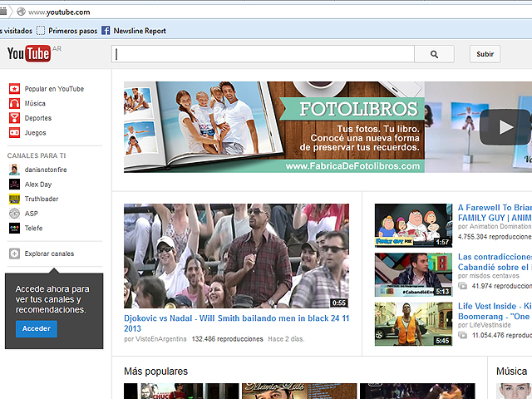Click the Subir upload button
This screenshot has width=532, height=399.
click(485, 54)
